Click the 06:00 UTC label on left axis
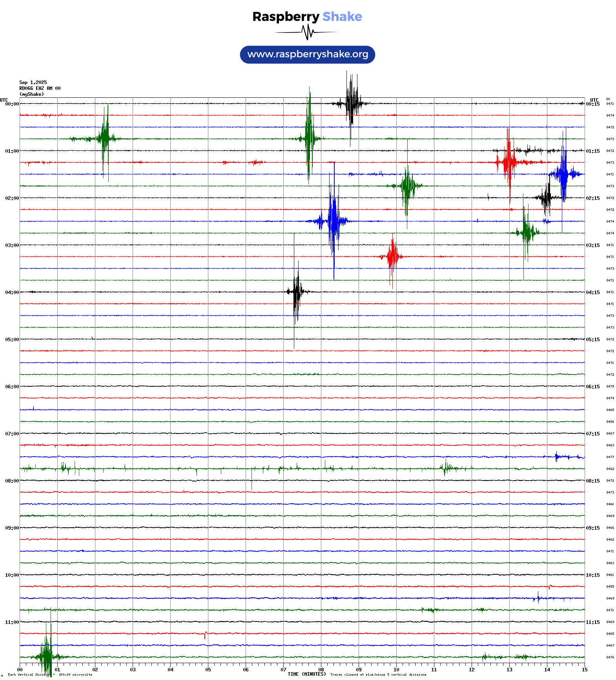The height and width of the screenshot is (680, 616). point(12,387)
